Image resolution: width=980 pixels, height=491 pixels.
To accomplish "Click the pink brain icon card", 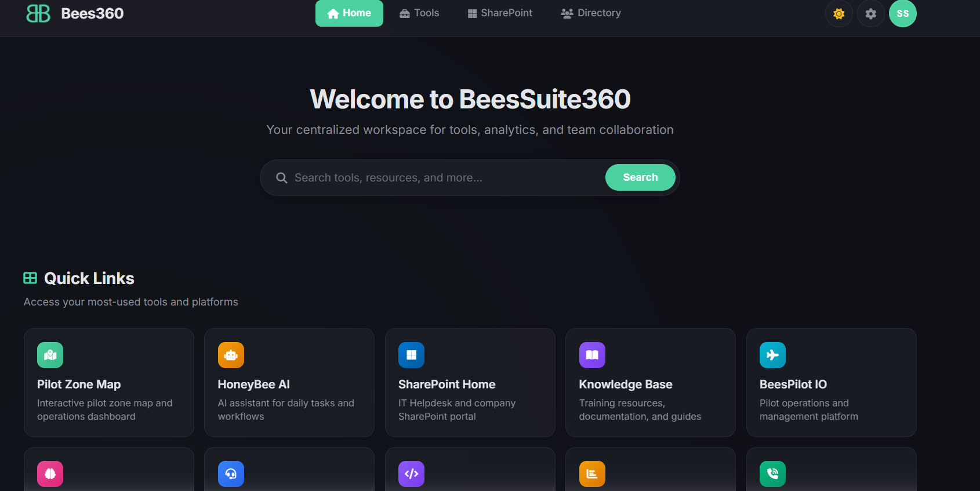I will [50, 474].
